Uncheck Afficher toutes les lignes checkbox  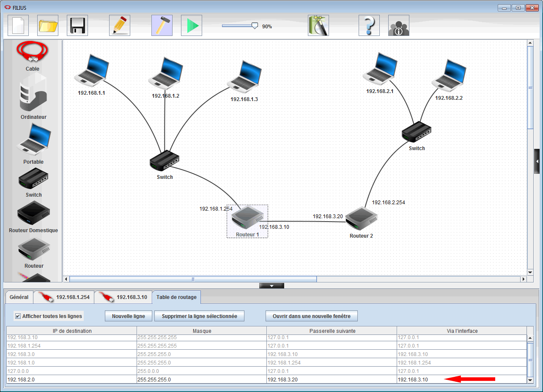[18, 316]
